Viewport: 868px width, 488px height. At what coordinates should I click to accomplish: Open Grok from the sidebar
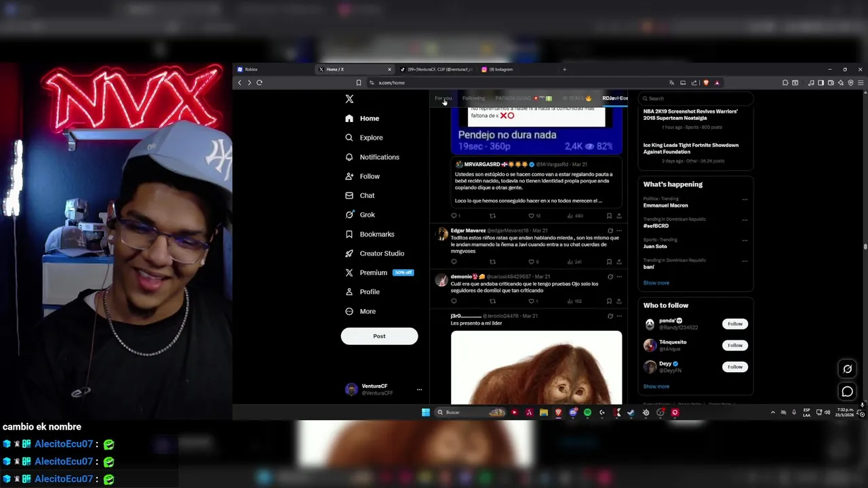[x=360, y=215]
